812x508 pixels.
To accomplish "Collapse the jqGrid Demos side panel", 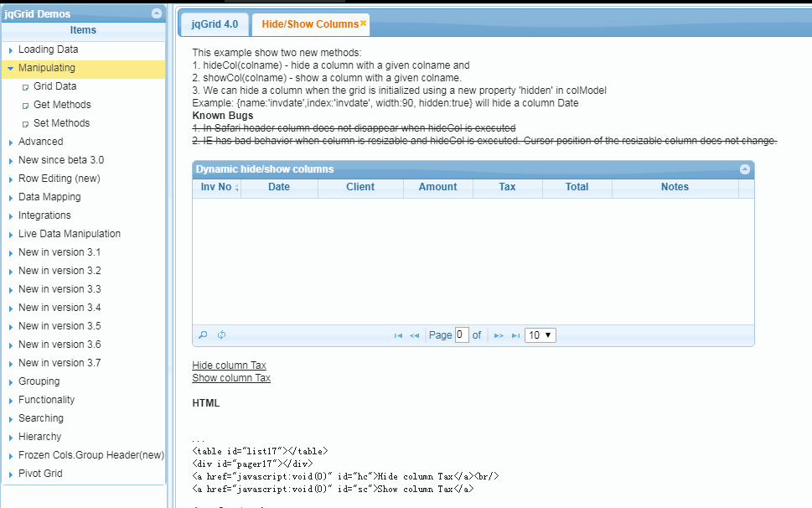I will [x=157, y=13].
